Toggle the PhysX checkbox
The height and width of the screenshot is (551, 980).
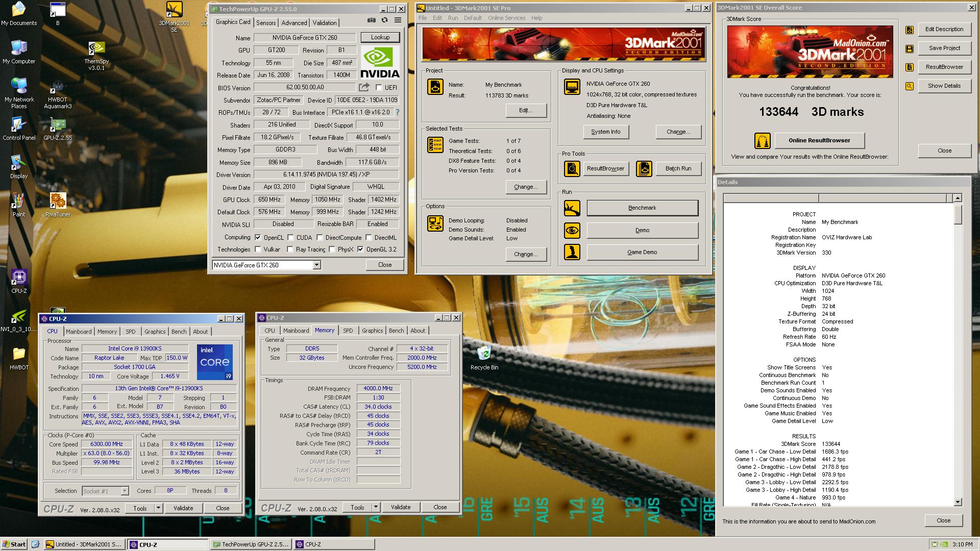[332, 249]
